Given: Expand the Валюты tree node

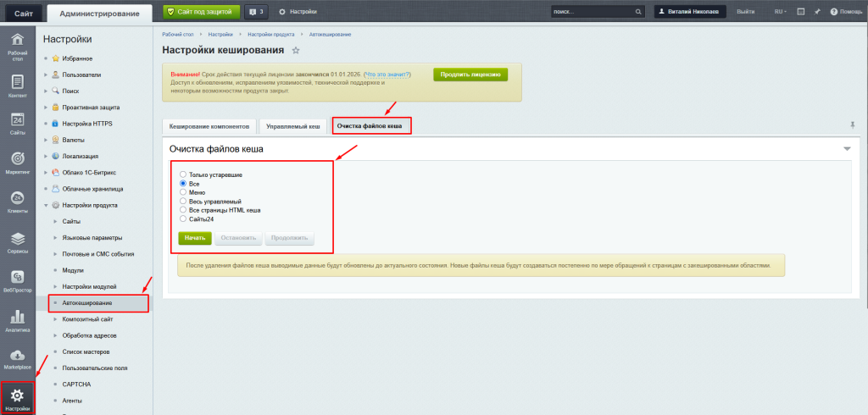Looking at the screenshot, I should (x=46, y=140).
